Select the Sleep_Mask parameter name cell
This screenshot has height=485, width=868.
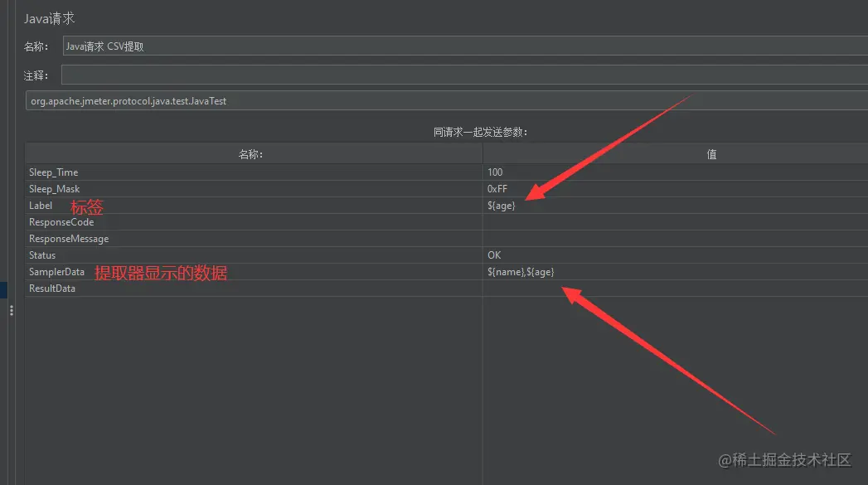click(254, 189)
